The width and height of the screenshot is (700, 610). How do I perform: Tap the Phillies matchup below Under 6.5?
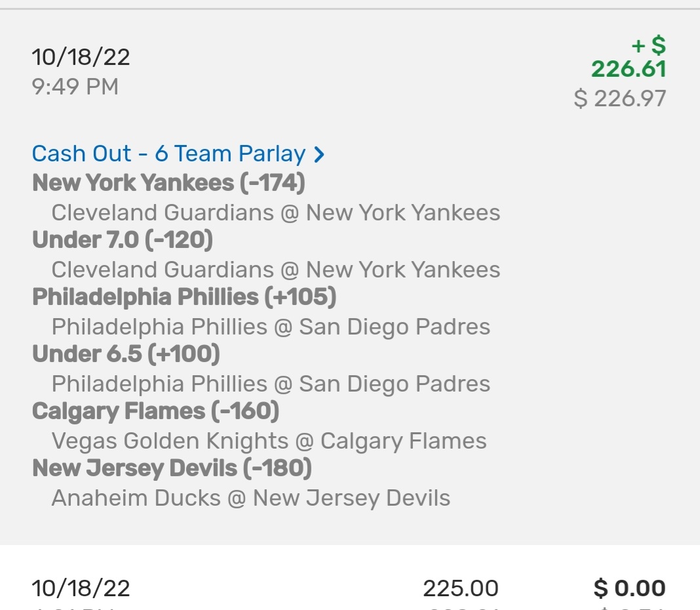pos(271,384)
